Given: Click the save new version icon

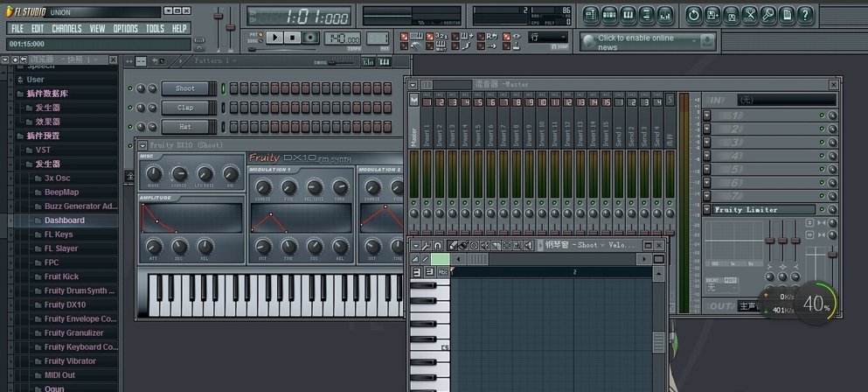Looking at the screenshot, I should [x=712, y=15].
